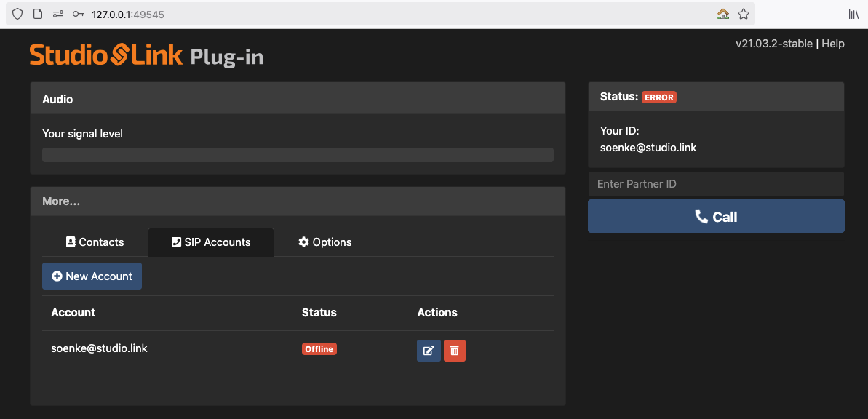Click the browser shield tracking protection icon

(17, 14)
